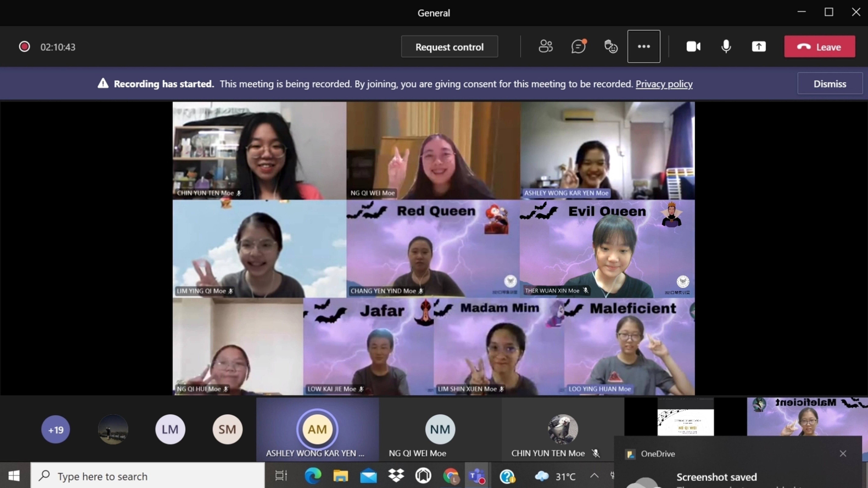Open File Explorer from the taskbar
The height and width of the screenshot is (488, 868).
pyautogui.click(x=340, y=476)
